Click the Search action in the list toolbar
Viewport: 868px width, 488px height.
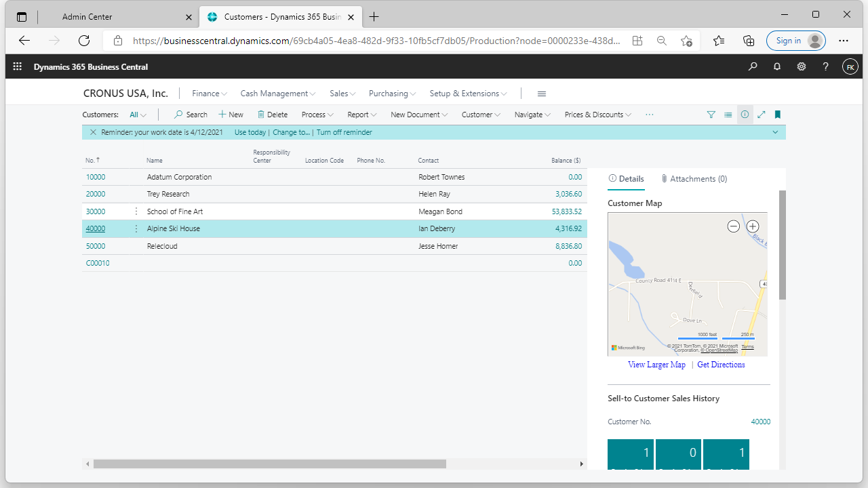(x=191, y=115)
